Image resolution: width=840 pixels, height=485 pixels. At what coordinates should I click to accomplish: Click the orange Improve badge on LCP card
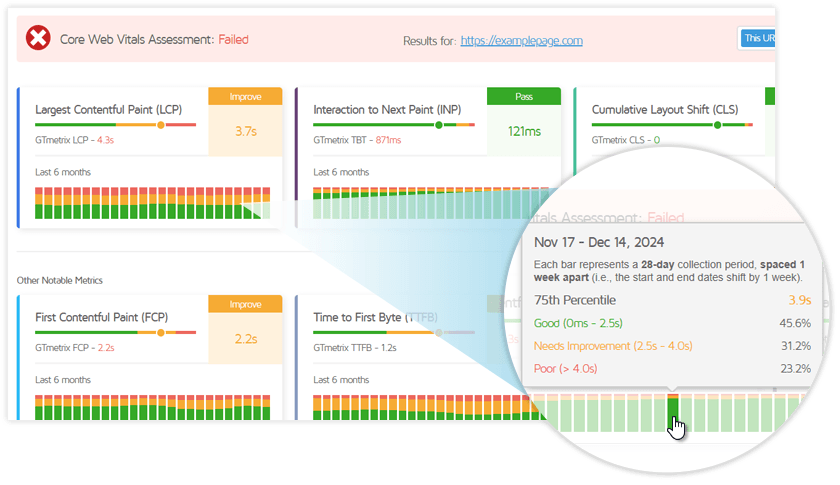click(245, 96)
